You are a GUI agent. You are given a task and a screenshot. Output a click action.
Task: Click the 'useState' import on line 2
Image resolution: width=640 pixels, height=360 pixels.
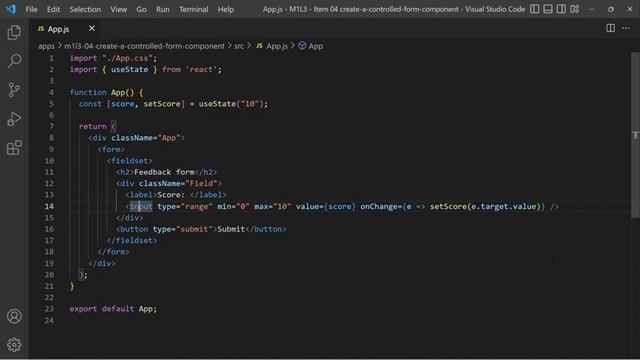click(x=129, y=69)
